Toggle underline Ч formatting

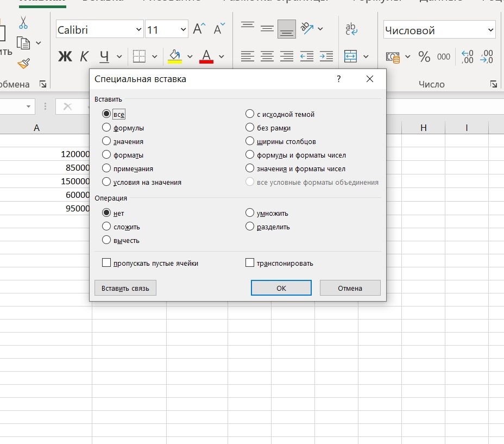(104, 57)
